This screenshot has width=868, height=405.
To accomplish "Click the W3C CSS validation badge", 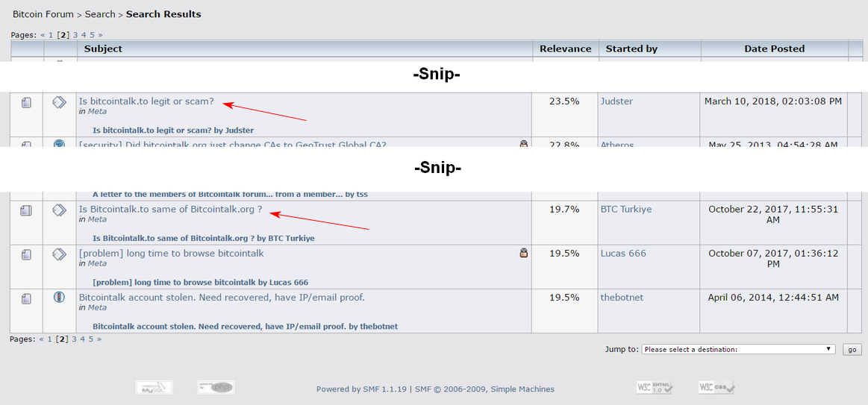I will (x=716, y=387).
